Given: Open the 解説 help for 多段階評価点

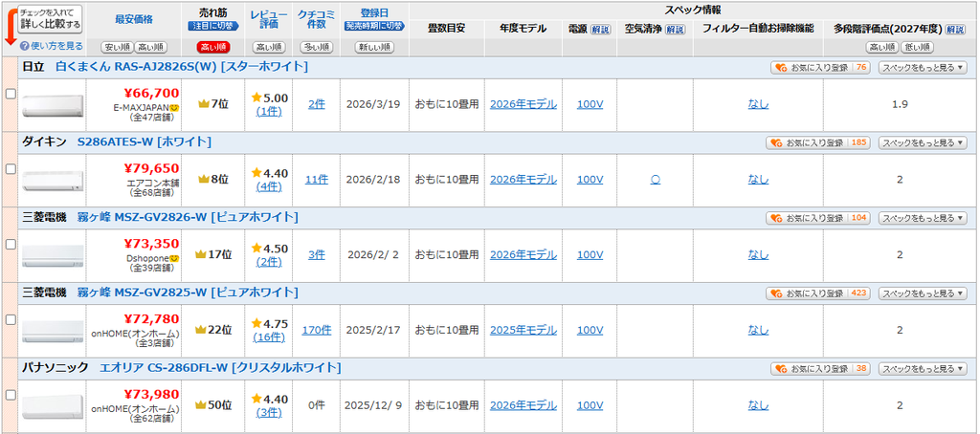Looking at the screenshot, I should tap(954, 30).
